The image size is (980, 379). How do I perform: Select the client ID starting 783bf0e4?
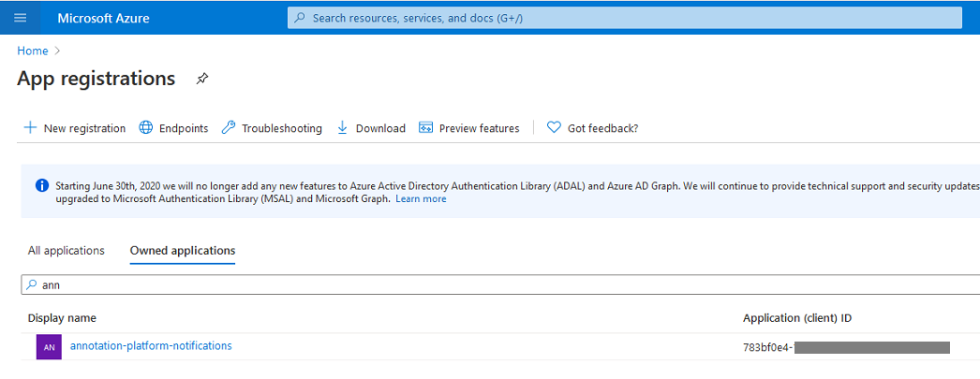[846, 348]
